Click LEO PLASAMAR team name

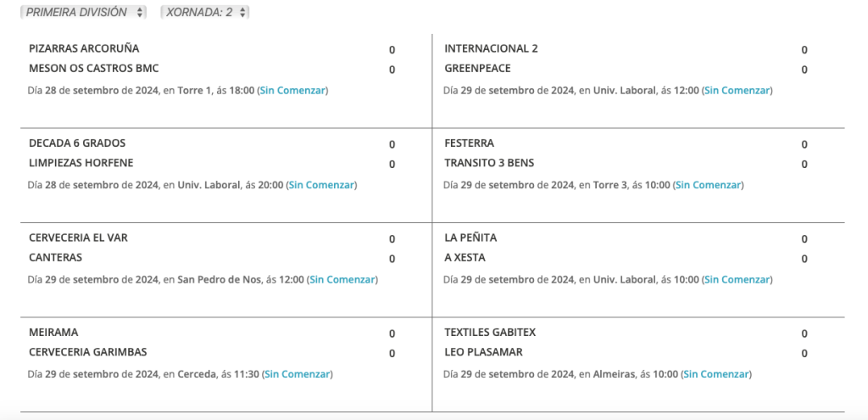pyautogui.click(x=483, y=352)
